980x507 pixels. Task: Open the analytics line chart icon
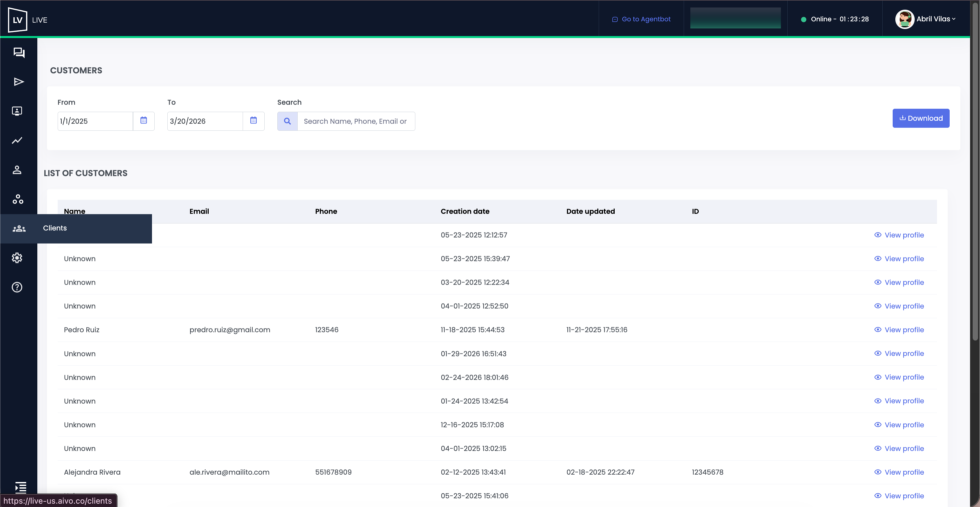tap(17, 140)
